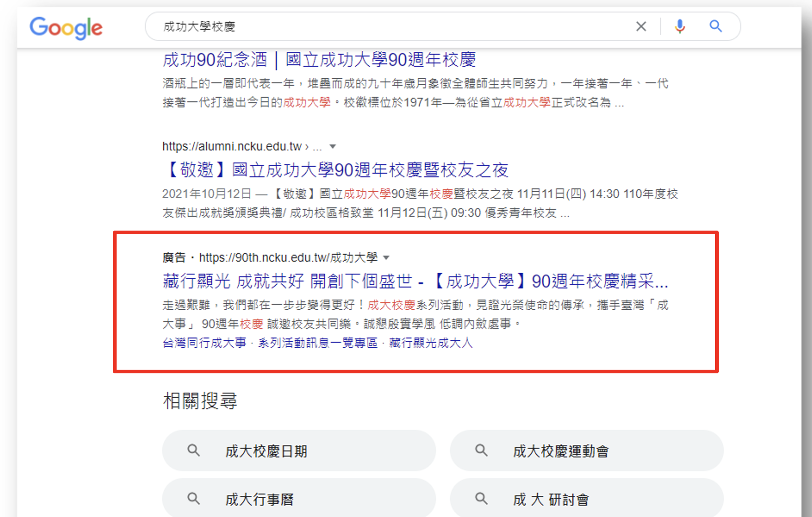
Task: Open sitelink 藏行顯光成大人
Action: tap(431, 343)
